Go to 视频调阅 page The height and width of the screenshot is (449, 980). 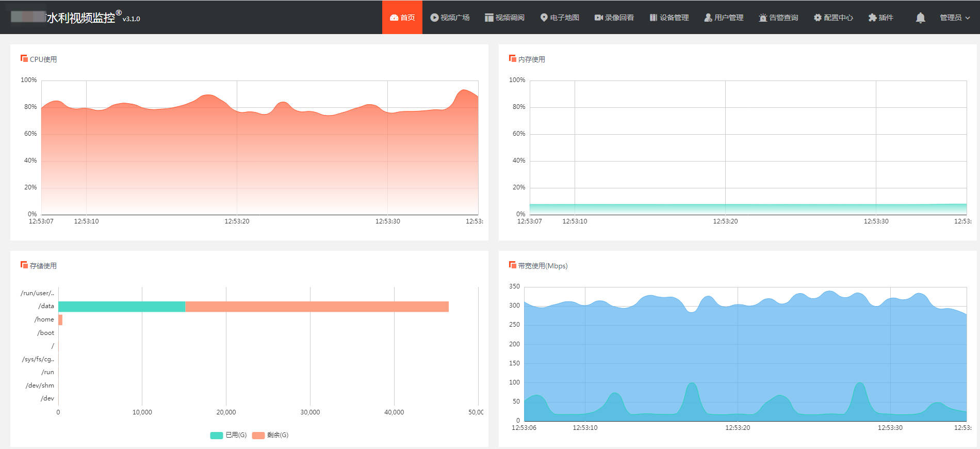click(x=504, y=18)
